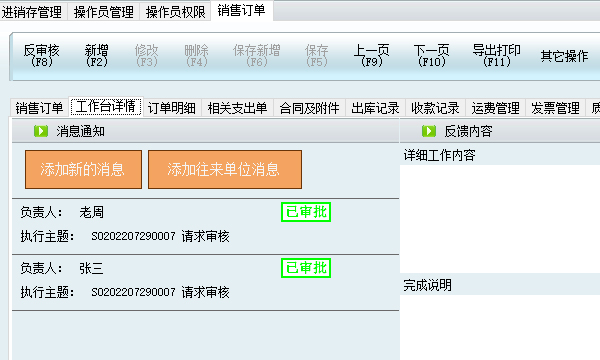Switch to 进销存管理 top tab
The height and width of the screenshot is (360, 600).
point(32,11)
